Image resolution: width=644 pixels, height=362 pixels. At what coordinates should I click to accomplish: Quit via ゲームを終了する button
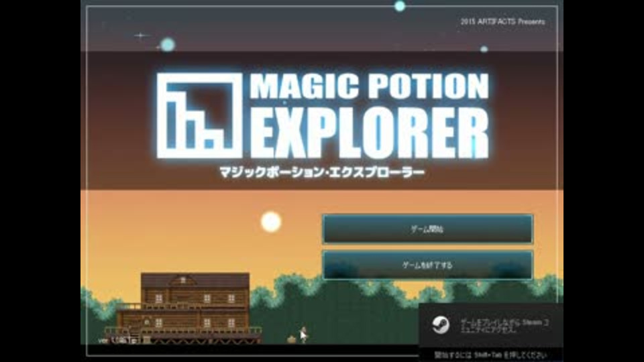point(427,265)
